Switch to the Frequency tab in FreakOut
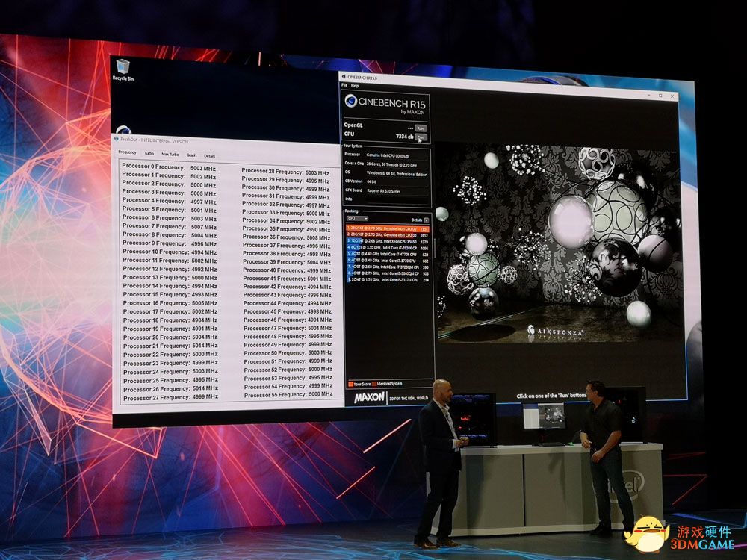 127,152
